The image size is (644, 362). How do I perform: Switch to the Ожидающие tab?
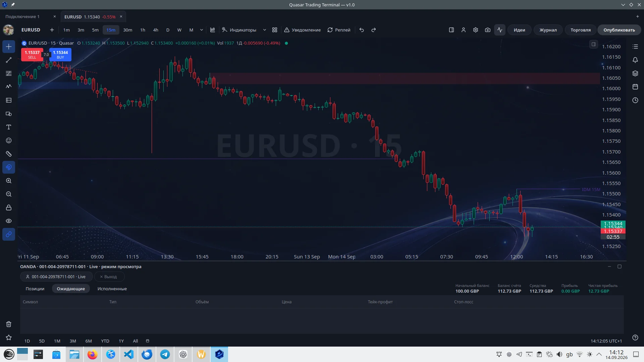pyautogui.click(x=71, y=289)
